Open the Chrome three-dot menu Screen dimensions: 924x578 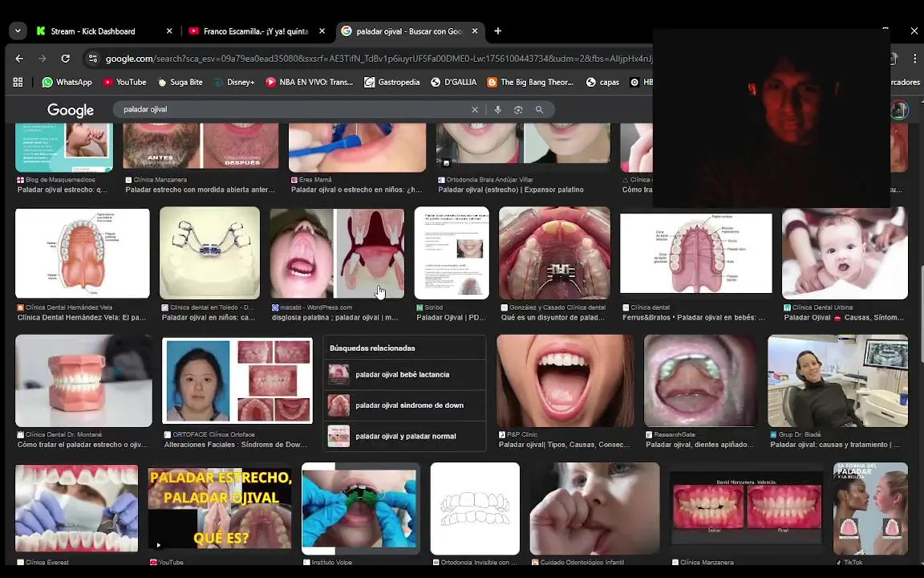(914, 59)
